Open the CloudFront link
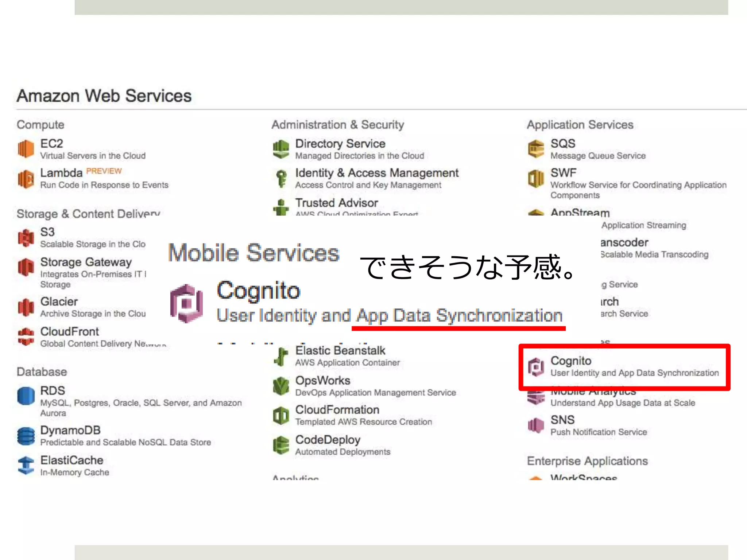747x560 pixels. [x=69, y=331]
